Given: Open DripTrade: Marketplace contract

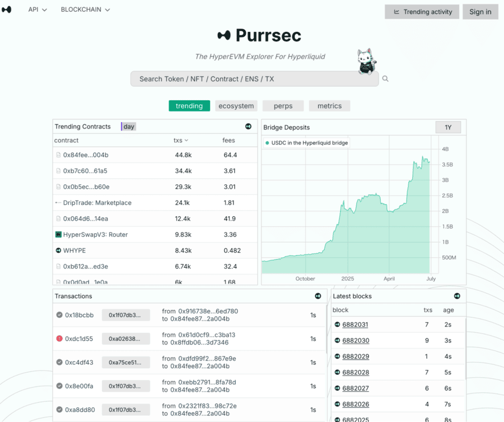Looking at the screenshot, I should 97,203.
